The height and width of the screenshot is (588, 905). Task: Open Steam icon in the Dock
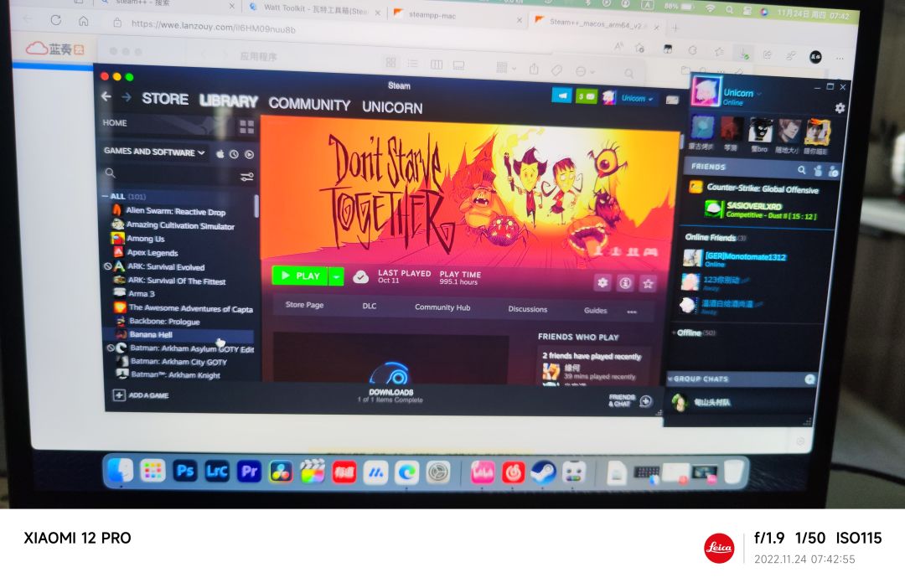(x=543, y=472)
